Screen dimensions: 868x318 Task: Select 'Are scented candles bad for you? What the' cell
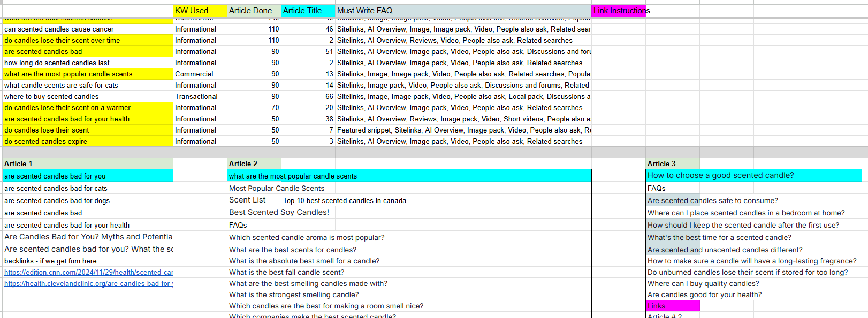(x=88, y=249)
